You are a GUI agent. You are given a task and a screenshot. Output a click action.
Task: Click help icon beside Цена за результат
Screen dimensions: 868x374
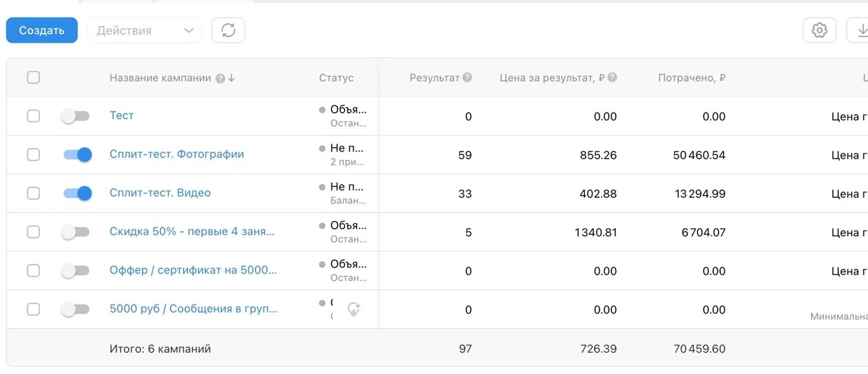tap(612, 78)
